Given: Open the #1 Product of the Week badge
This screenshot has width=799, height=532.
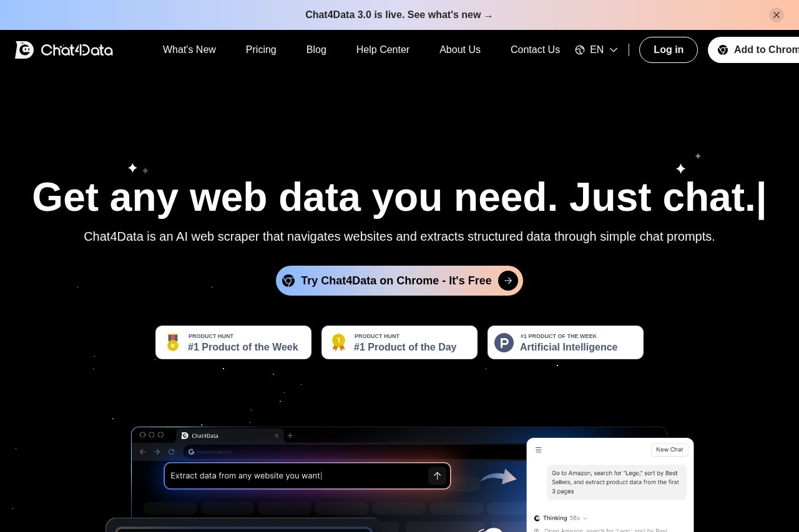Looking at the screenshot, I should (233, 342).
